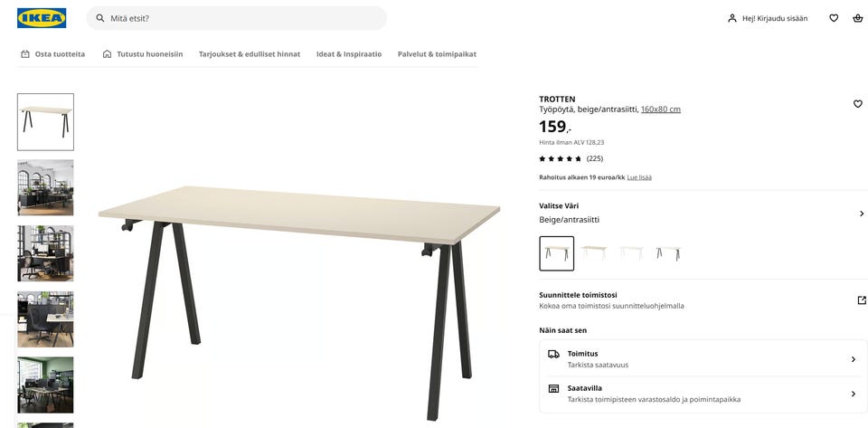Screen dimensions: 868x428
Task: Select the white/anthracite desk color variant
Action: click(x=668, y=253)
